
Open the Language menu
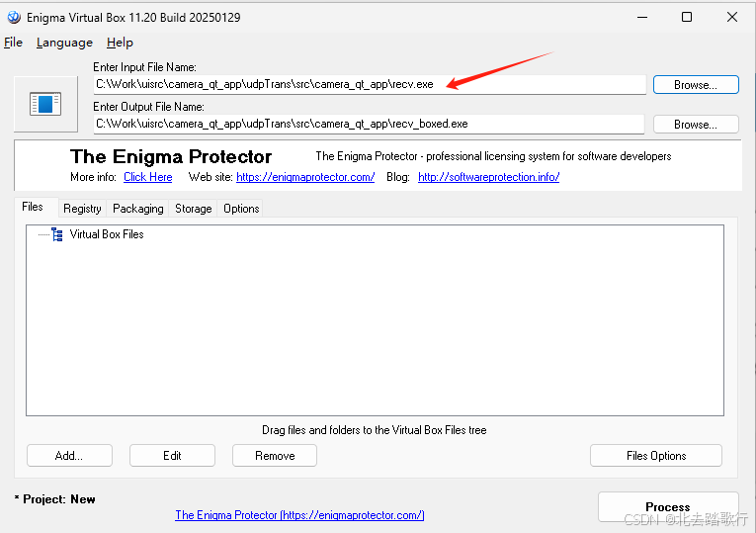click(64, 43)
